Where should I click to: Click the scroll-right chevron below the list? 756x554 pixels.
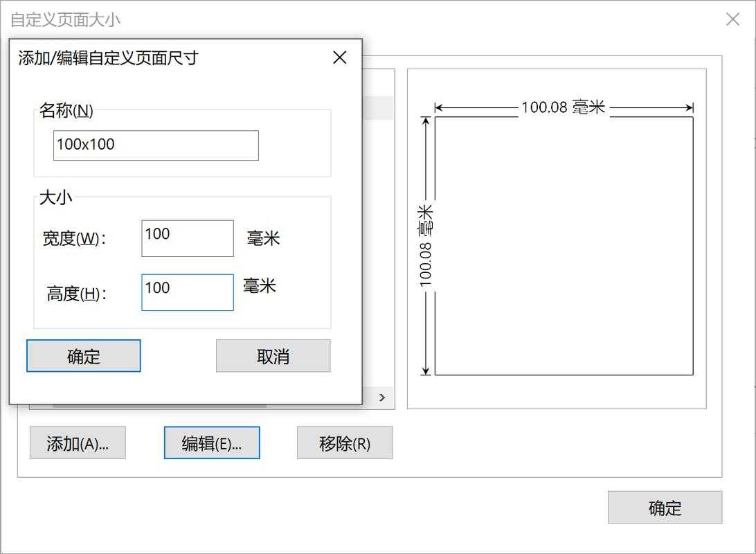[x=381, y=397]
